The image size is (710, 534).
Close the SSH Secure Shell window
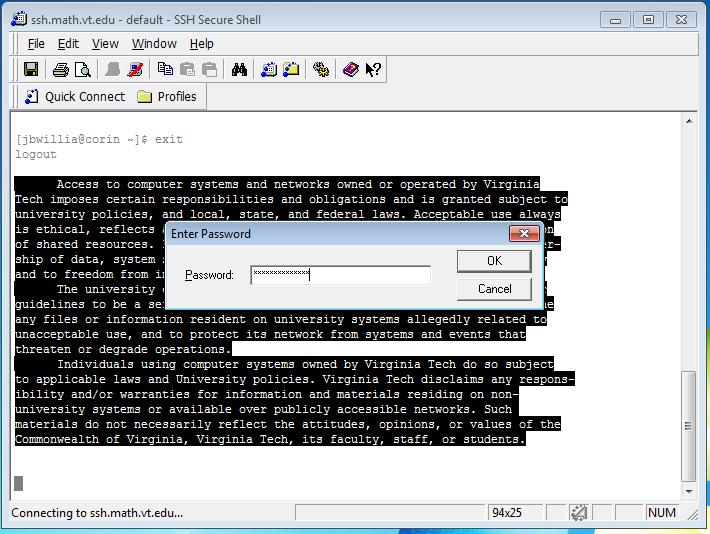tap(681, 20)
